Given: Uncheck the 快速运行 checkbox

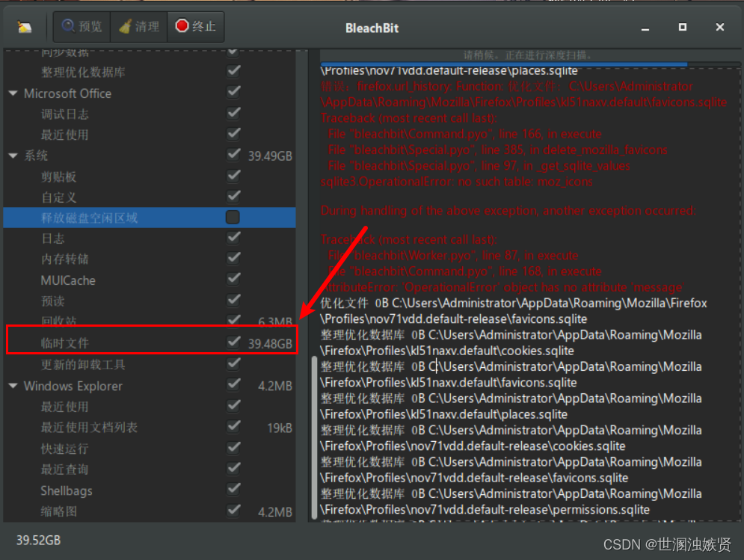Looking at the screenshot, I should point(233,448).
